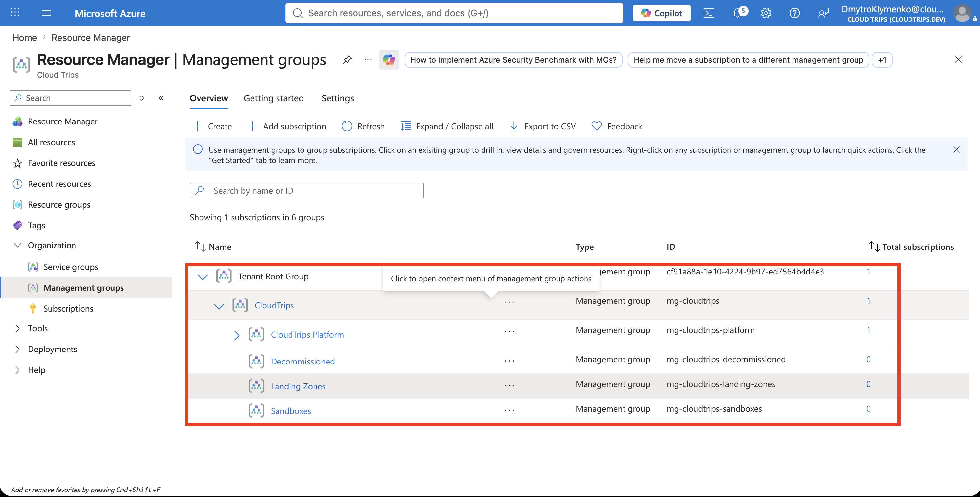
Task: Launch Cloud Shell from the top bar
Action: (x=709, y=13)
